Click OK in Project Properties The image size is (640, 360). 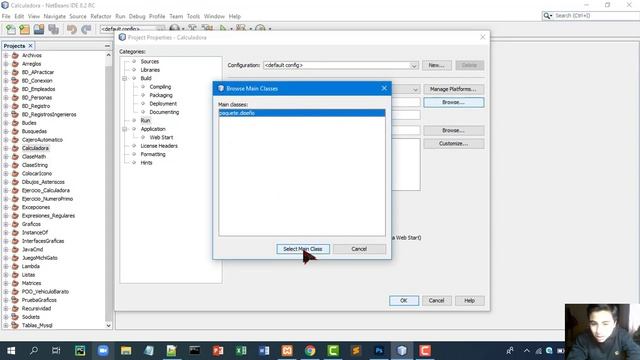coord(404,301)
